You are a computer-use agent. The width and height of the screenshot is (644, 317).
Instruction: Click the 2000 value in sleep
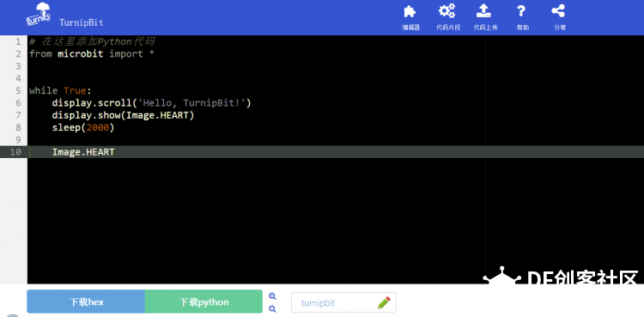97,127
